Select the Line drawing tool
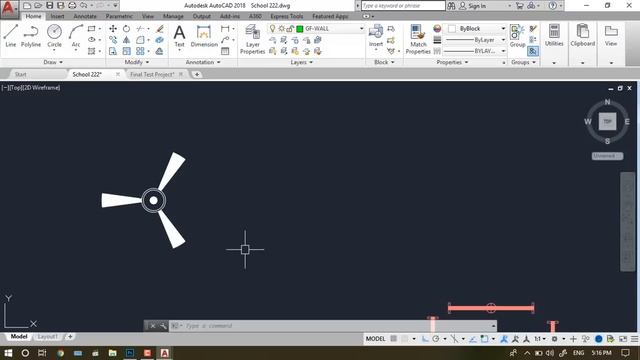This screenshot has width=640, height=360. (11, 36)
